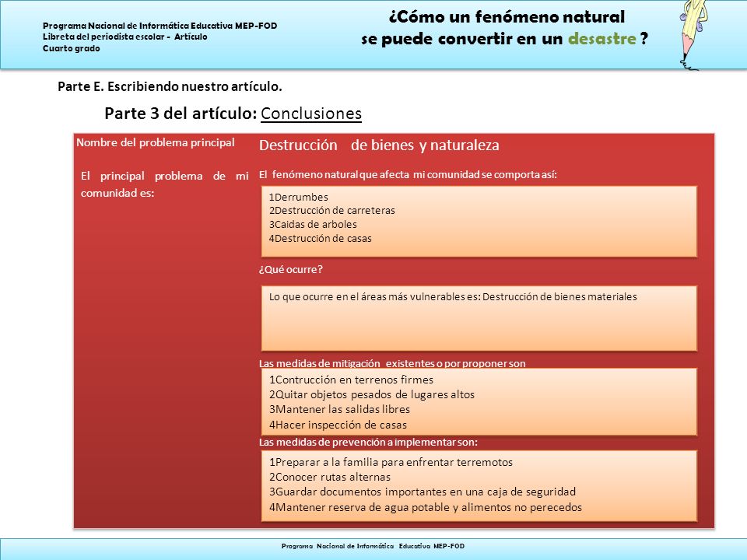Click 'Parte E. Escribiendo nuestro artículo.' heading
The width and height of the screenshot is (747, 560).
click(x=170, y=86)
